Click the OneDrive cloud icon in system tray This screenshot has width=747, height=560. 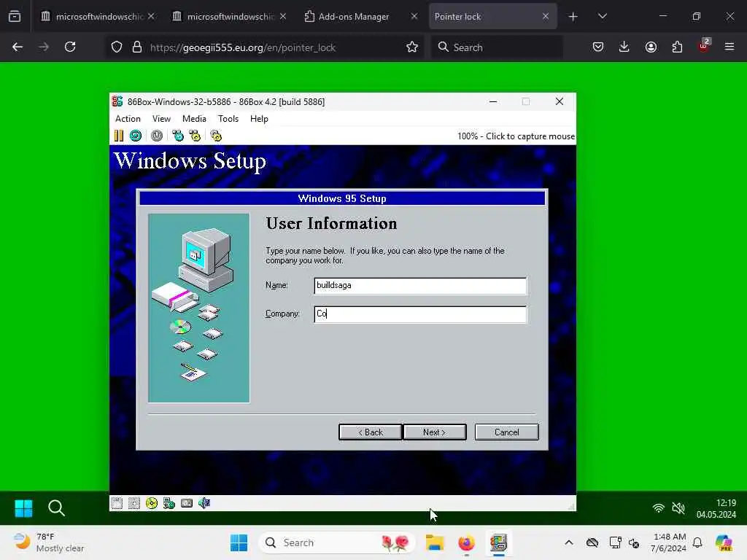tap(592, 542)
